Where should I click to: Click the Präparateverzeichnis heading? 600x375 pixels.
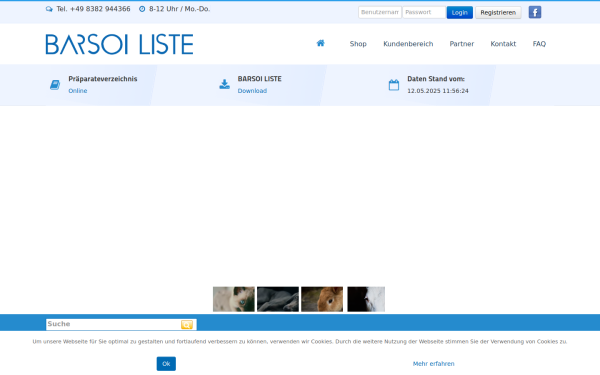[x=103, y=79]
